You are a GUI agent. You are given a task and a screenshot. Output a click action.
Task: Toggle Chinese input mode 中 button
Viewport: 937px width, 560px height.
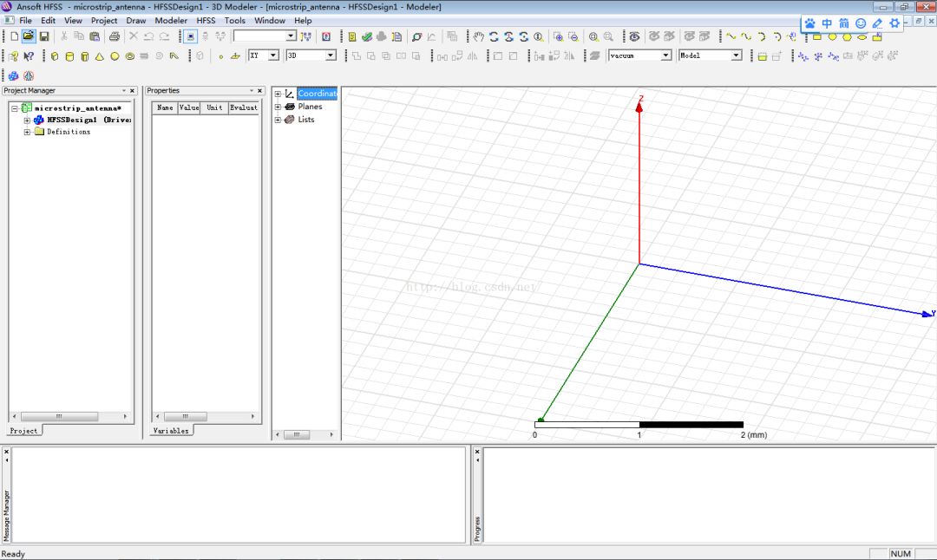click(827, 23)
